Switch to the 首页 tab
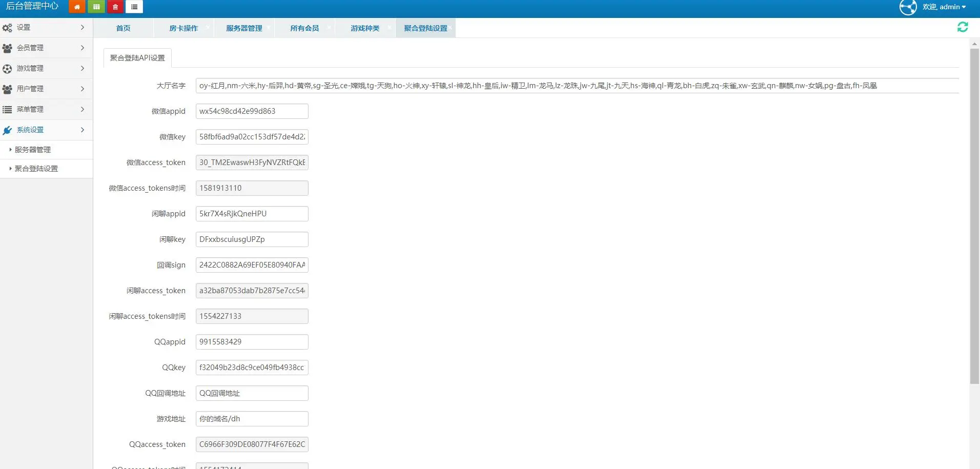 (x=123, y=28)
